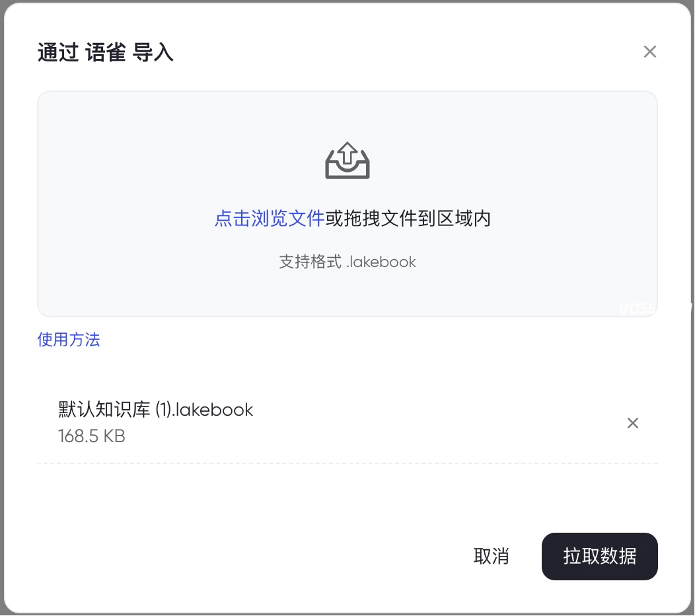This screenshot has width=695, height=616.
Task: Close the 通过 语雀 导入 dialog
Action: point(649,52)
